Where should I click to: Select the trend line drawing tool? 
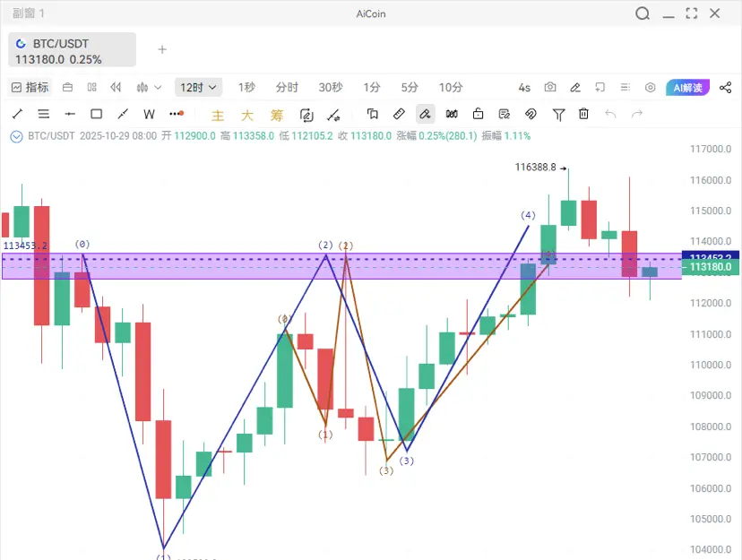pos(18,114)
